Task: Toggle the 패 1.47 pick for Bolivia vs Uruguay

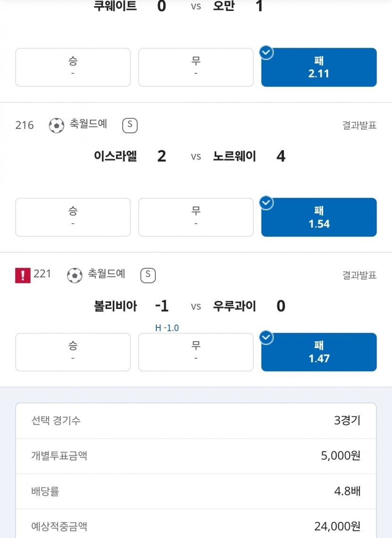Action: (319, 352)
